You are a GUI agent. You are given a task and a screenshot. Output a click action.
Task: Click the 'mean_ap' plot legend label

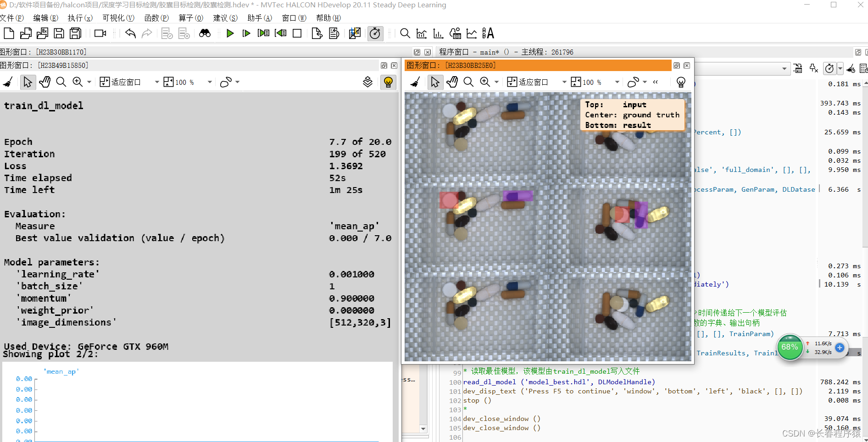[x=61, y=371]
